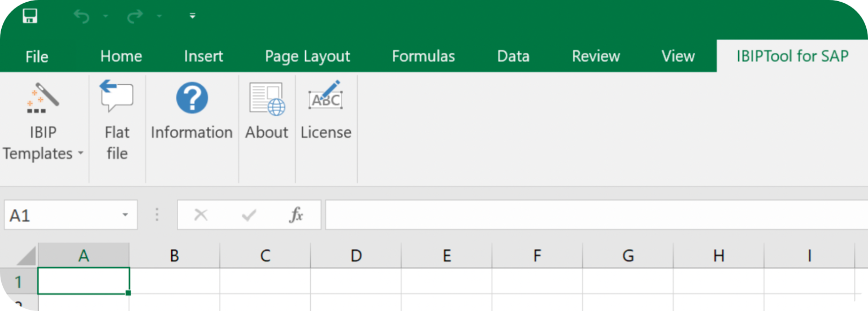The width and height of the screenshot is (868, 311).
Task: Expand the Name Box dropdown arrow
Action: pyautogui.click(x=125, y=216)
